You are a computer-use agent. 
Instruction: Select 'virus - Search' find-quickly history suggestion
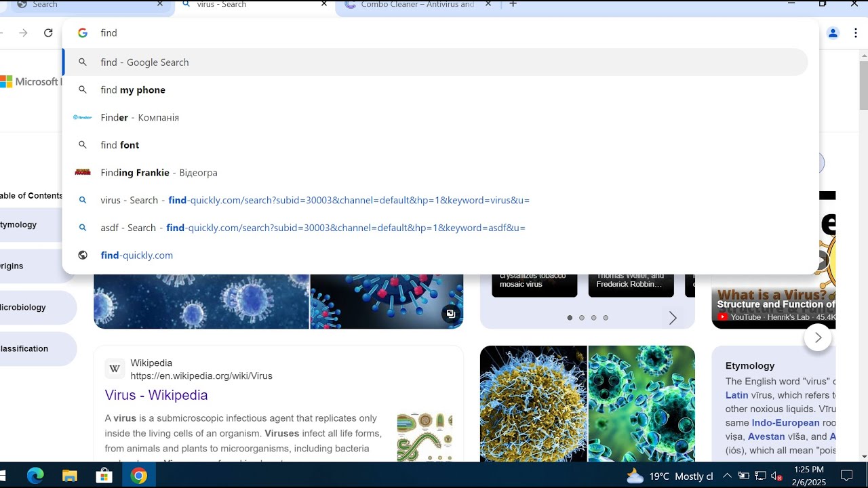[x=435, y=201]
